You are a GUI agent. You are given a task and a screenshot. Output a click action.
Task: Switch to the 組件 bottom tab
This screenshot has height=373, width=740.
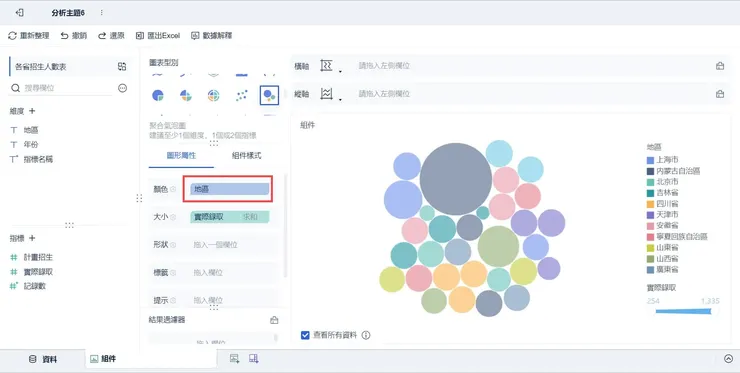coord(103,359)
